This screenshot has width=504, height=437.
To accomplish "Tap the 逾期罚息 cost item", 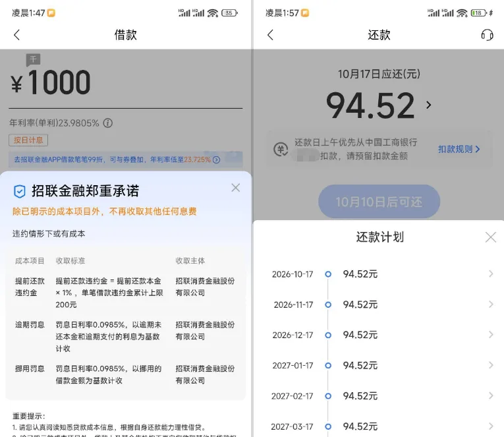I will 30,325.
